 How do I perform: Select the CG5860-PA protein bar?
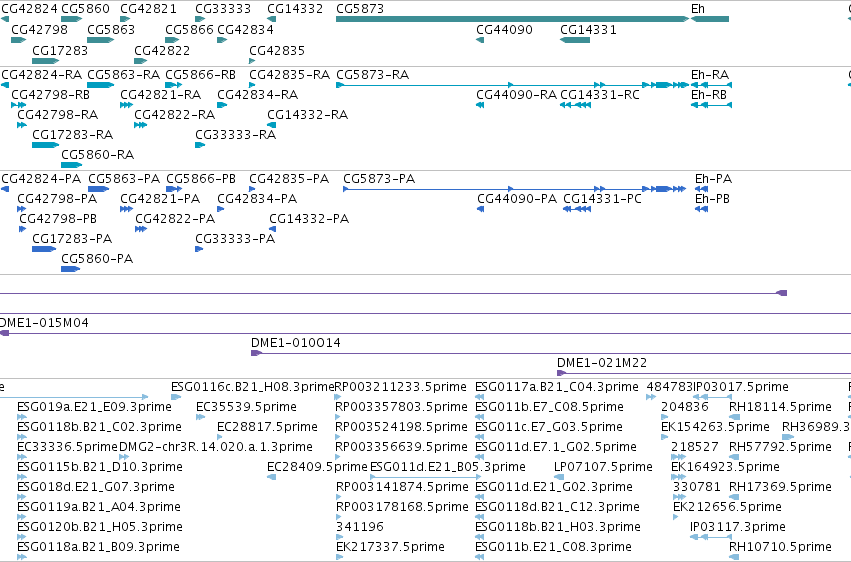pyautogui.click(x=71, y=269)
